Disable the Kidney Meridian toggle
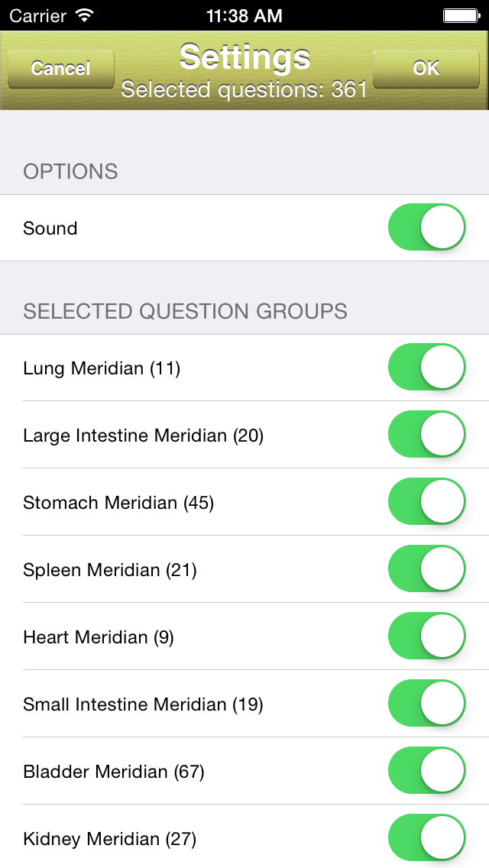Screen dimensions: 489x868 pyautogui.click(x=426, y=838)
